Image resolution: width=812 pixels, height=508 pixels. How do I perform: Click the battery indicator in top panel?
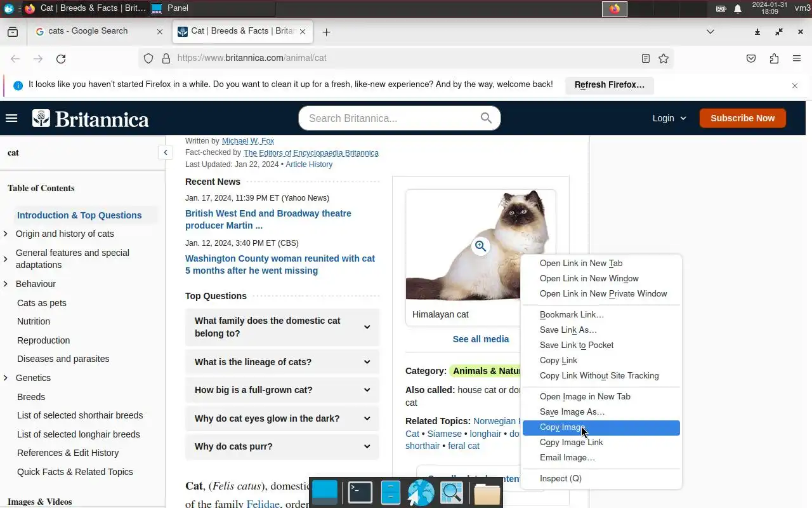pos(721,9)
